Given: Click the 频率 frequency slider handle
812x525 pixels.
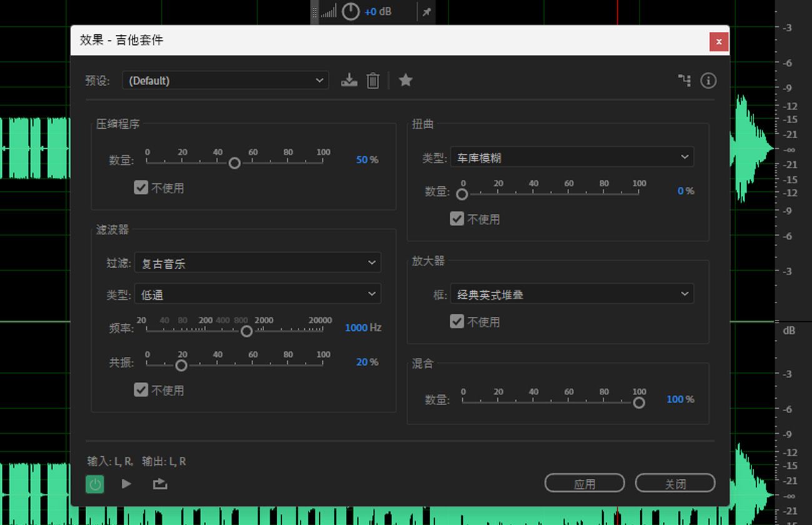Looking at the screenshot, I should [247, 331].
